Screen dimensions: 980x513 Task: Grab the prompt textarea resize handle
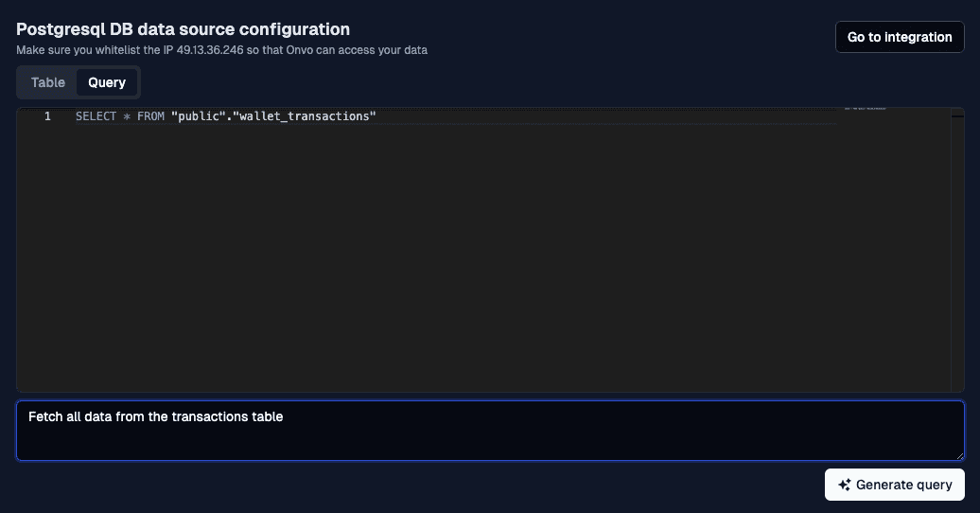[959, 456]
